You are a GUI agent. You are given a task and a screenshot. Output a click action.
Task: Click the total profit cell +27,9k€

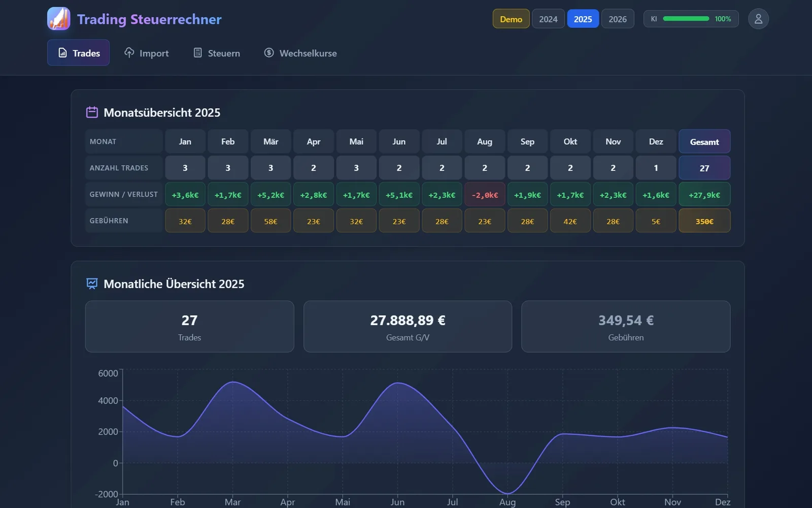click(704, 195)
